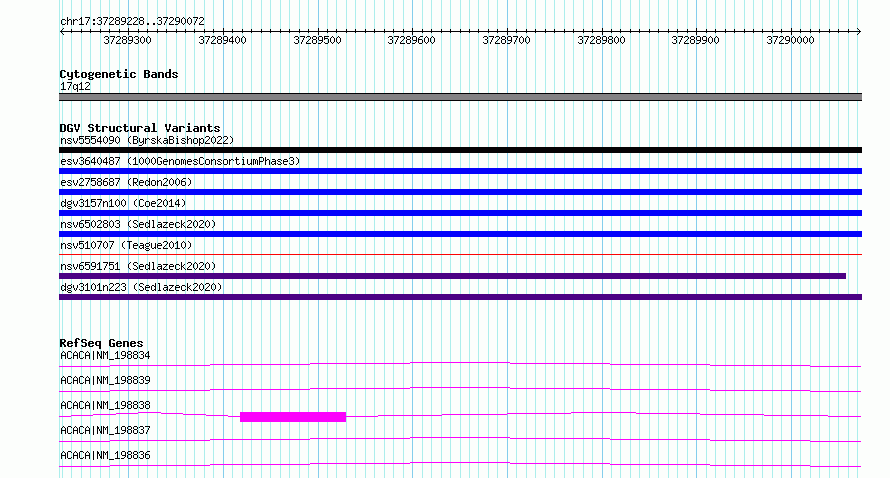Open transcript ACACA|NM_198839 label
This screenshot has height=478, width=890.
click(x=105, y=380)
